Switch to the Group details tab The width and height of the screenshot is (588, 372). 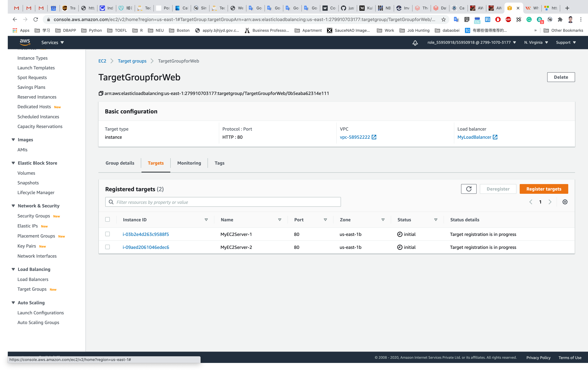[x=120, y=163]
